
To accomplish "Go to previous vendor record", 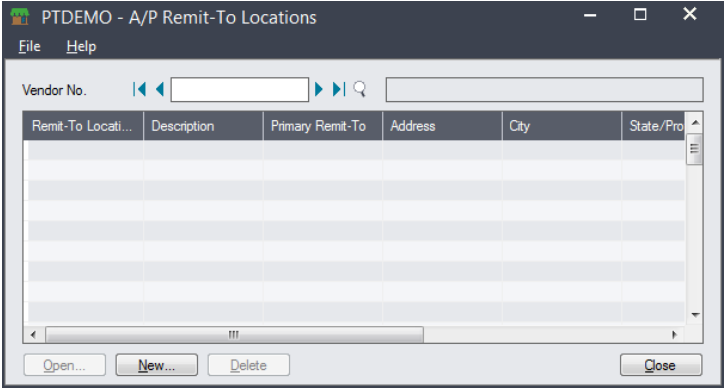I will tap(160, 89).
